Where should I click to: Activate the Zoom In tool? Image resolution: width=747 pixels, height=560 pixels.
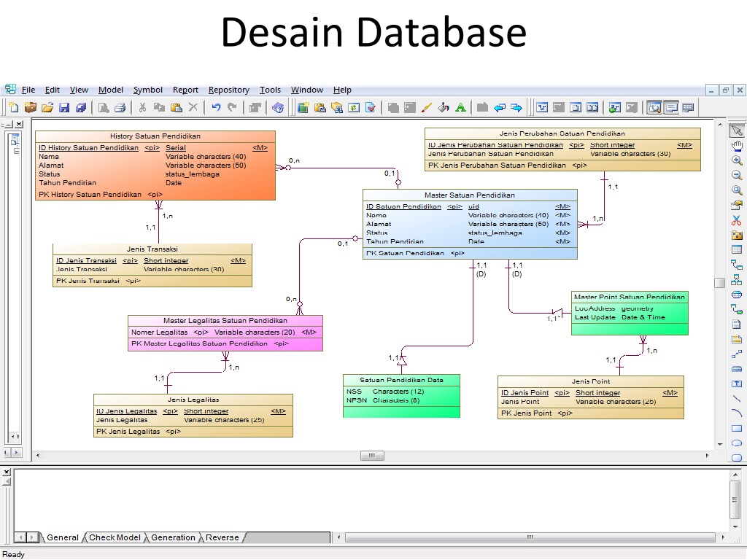pyautogui.click(x=737, y=158)
